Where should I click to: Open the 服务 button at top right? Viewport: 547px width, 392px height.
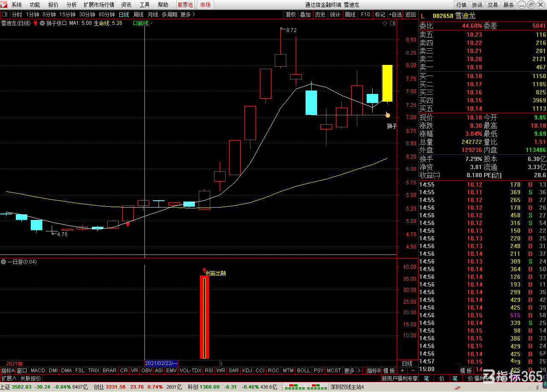(509, 5)
